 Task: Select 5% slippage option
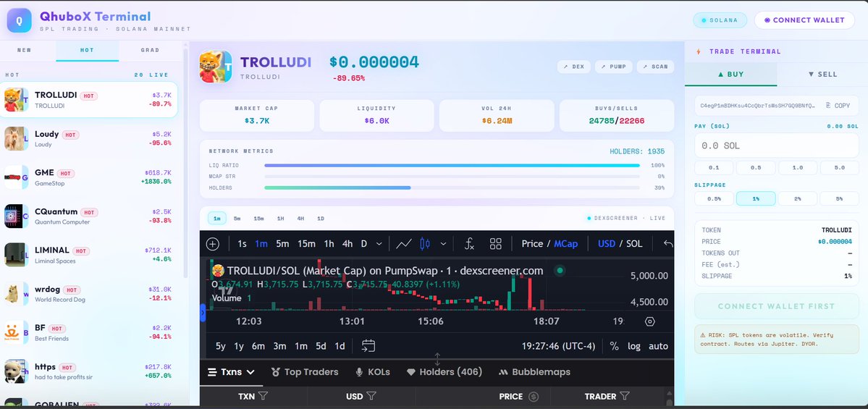(x=839, y=198)
